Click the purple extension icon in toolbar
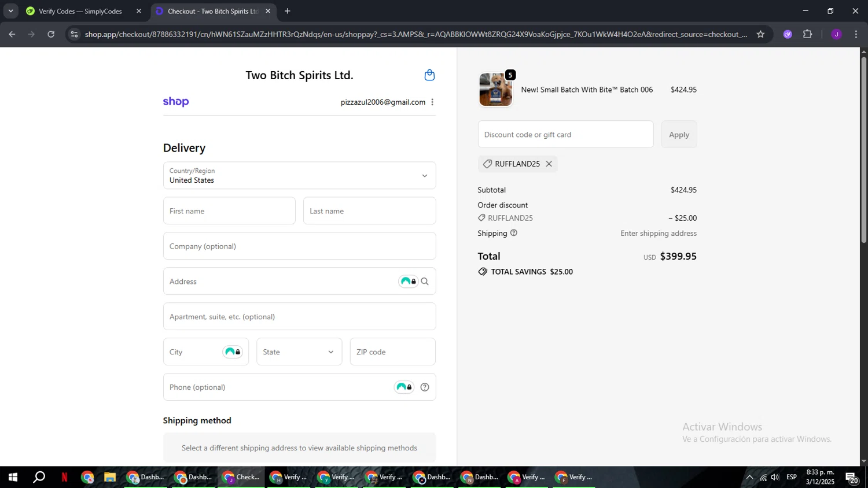The height and width of the screenshot is (488, 868). tap(788, 34)
